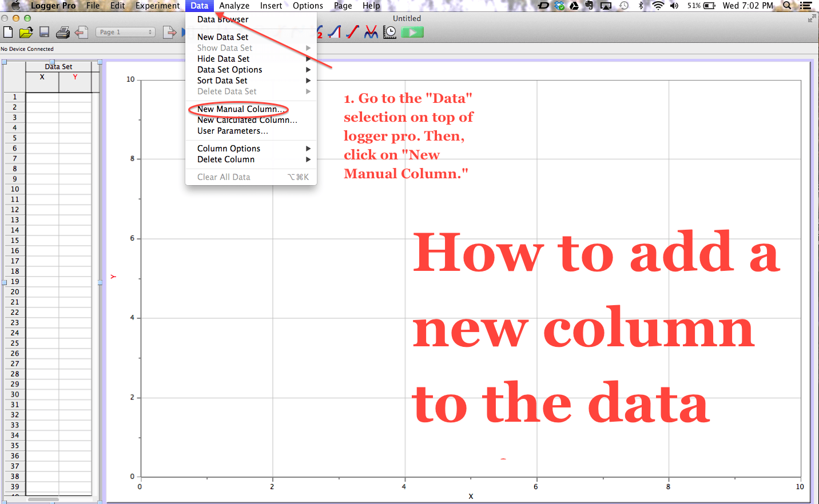Click the data table's horizontal scrollbar

[43, 499]
